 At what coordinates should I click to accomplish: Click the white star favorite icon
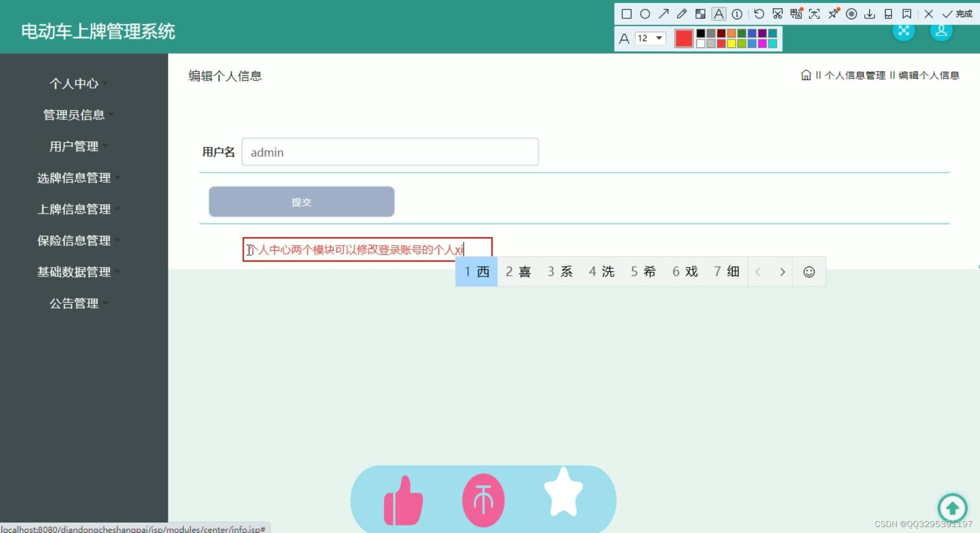(564, 492)
